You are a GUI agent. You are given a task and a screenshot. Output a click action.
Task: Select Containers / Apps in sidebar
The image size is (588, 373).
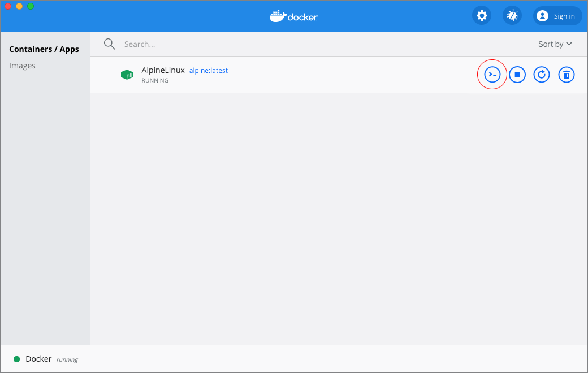[44, 49]
